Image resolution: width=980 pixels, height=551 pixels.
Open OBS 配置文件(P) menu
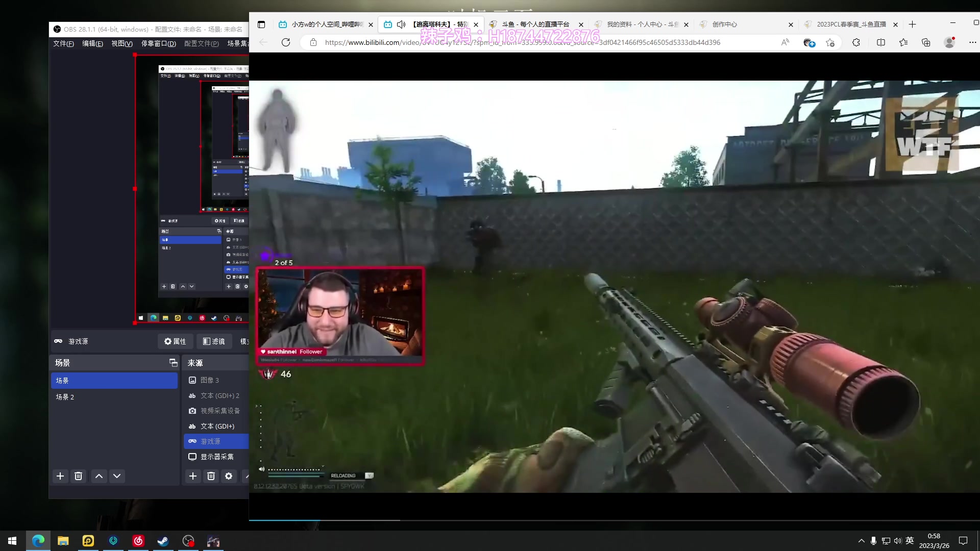(x=201, y=43)
